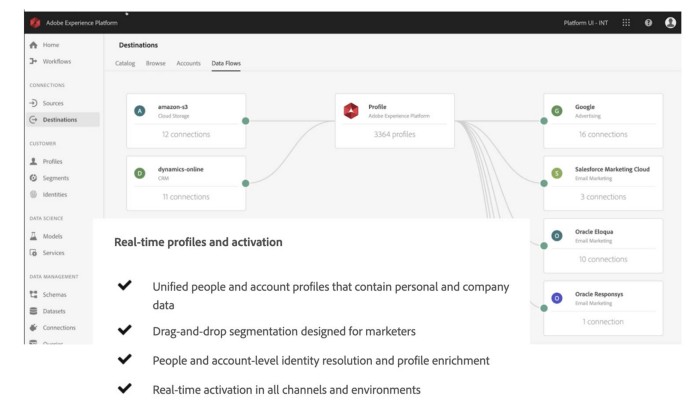Click the amazon-s3 'A' badge icon
The height and width of the screenshot is (417, 700).
140,111
